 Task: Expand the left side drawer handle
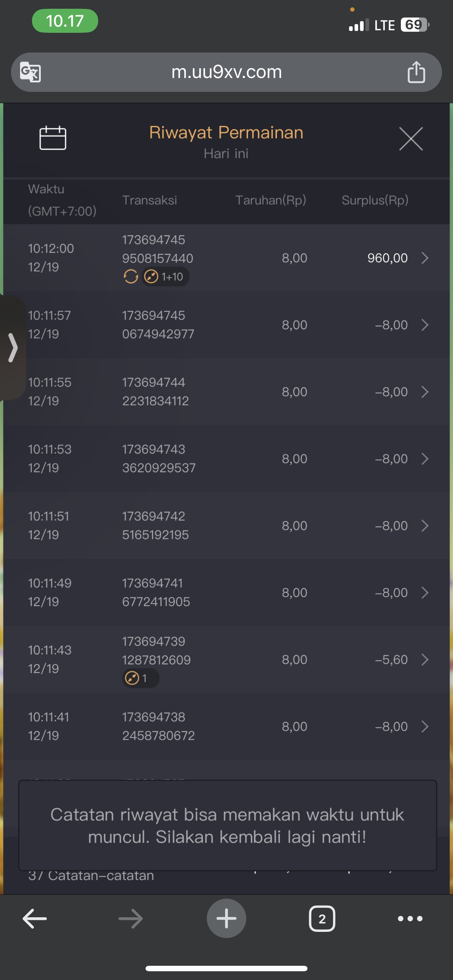click(x=13, y=347)
